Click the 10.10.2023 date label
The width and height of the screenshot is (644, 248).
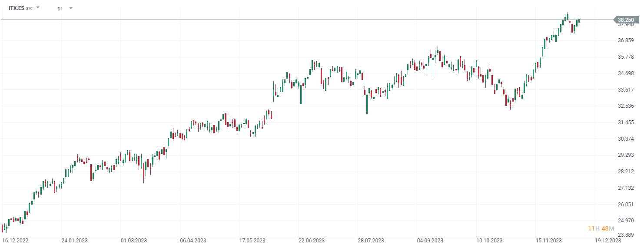point(489,240)
